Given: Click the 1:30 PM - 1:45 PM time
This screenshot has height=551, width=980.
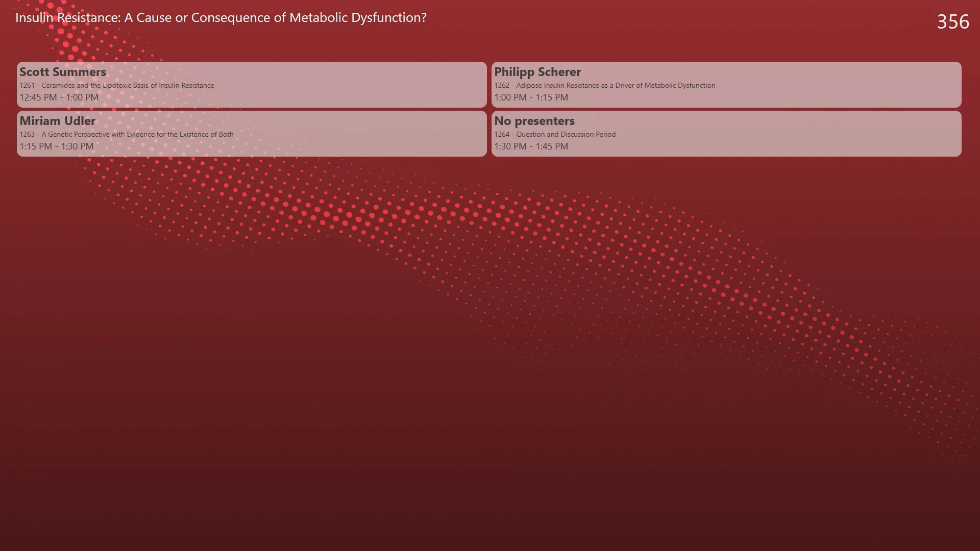Looking at the screenshot, I should tap(531, 146).
